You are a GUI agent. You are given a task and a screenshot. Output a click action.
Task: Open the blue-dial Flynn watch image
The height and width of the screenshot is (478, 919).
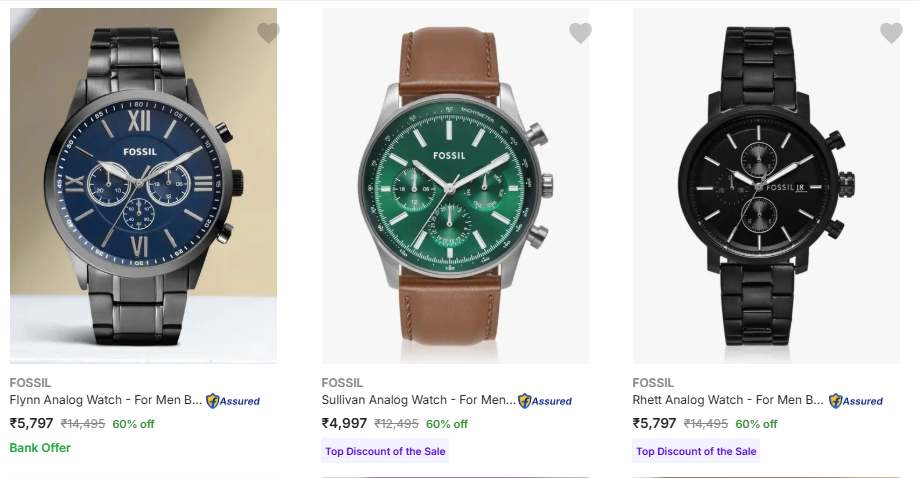tap(143, 185)
